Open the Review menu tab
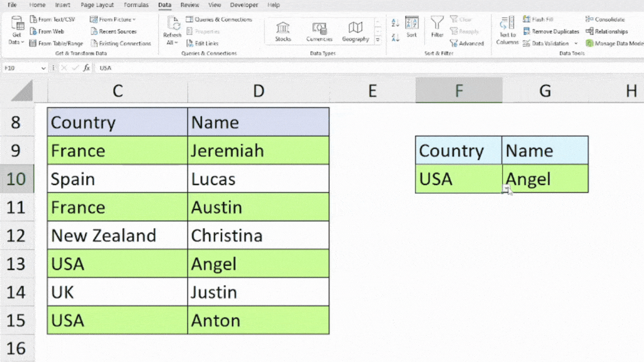This screenshot has height=362, width=644. 190,4
